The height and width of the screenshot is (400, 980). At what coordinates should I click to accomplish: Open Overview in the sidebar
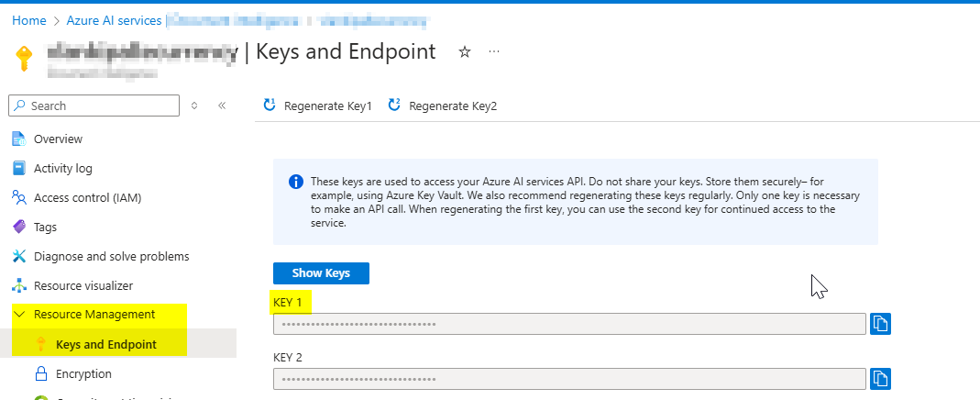point(58,139)
